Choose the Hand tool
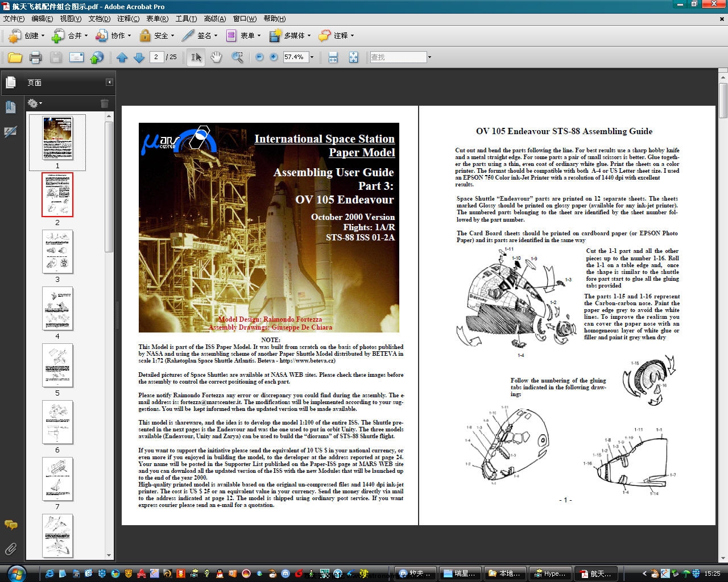 coord(216,57)
